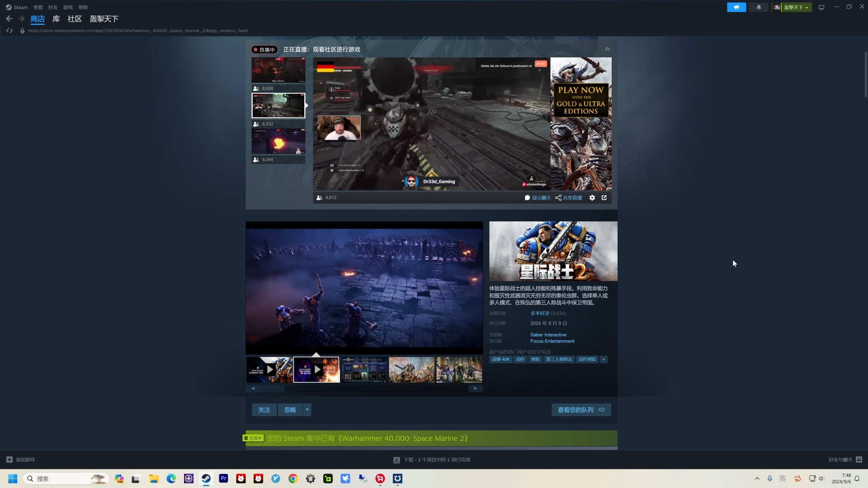This screenshot has width=868, height=488.
Task: Open Adobe Premiere Pro from the taskbar
Action: tap(223, 479)
